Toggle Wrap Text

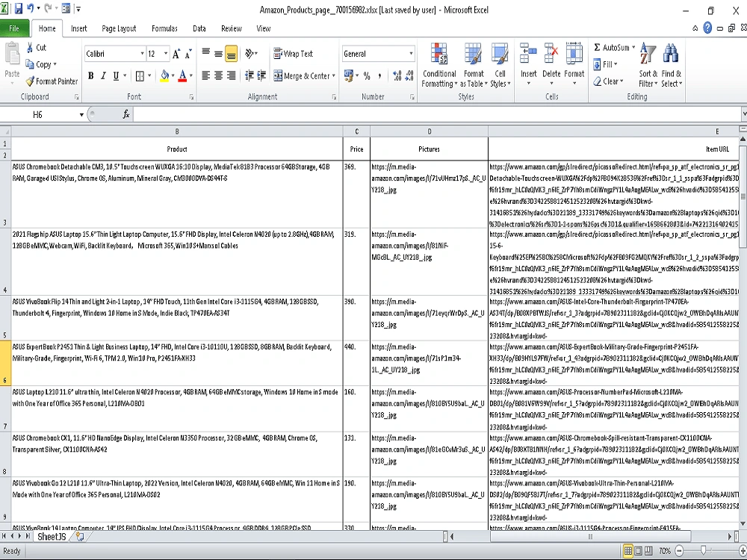pyautogui.click(x=293, y=54)
